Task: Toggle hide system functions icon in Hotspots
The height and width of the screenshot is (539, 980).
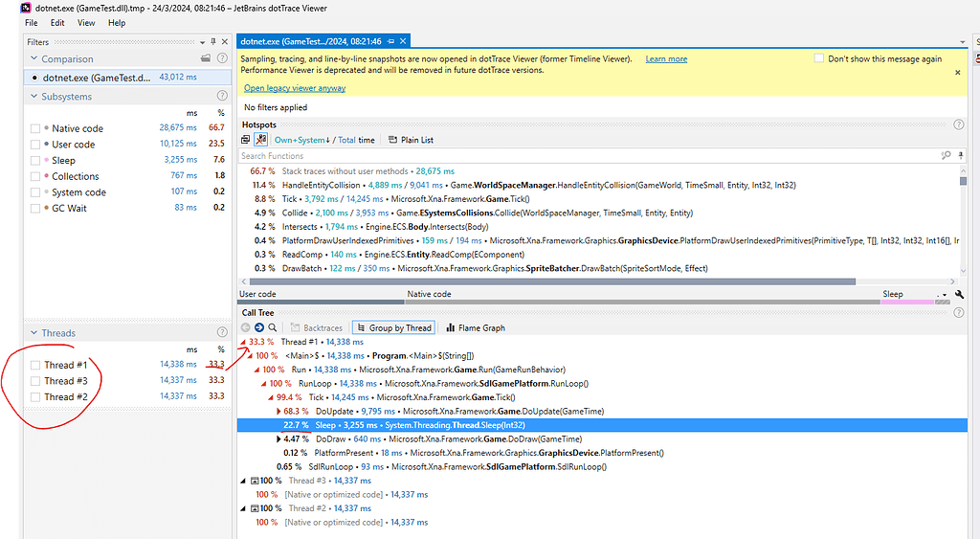Action: pyautogui.click(x=260, y=140)
